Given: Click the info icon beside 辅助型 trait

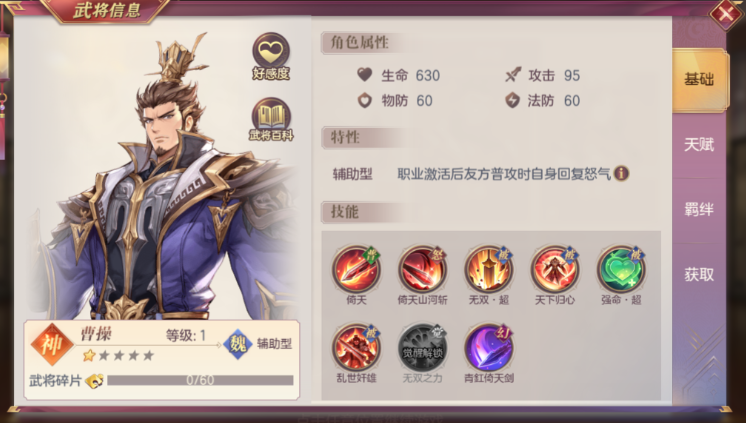Looking at the screenshot, I should tap(621, 173).
